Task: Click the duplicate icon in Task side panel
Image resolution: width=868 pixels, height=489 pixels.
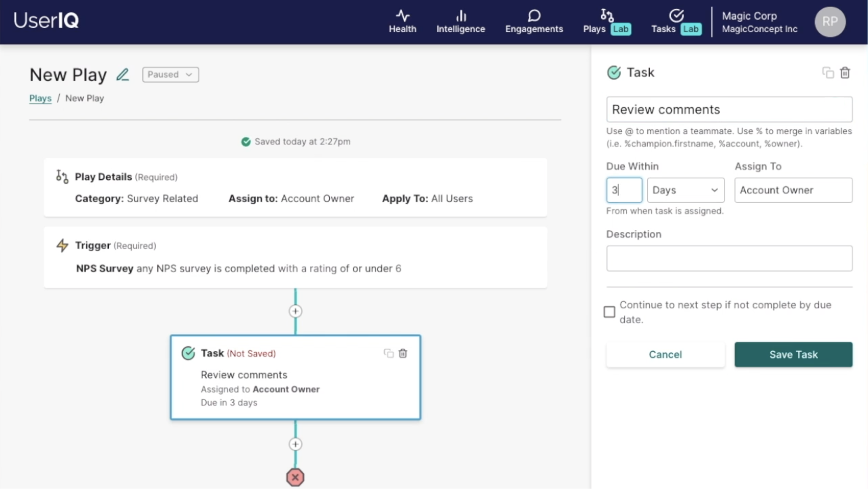Action: (828, 73)
